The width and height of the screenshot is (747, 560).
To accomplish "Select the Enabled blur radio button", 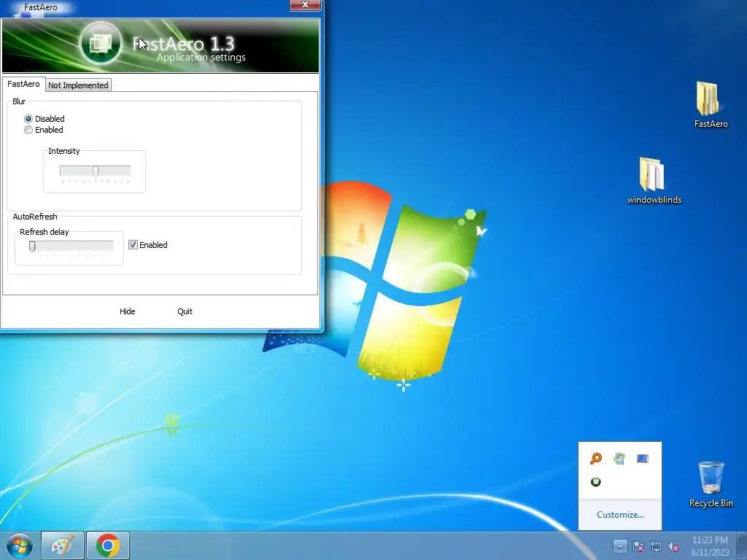I will [28, 130].
